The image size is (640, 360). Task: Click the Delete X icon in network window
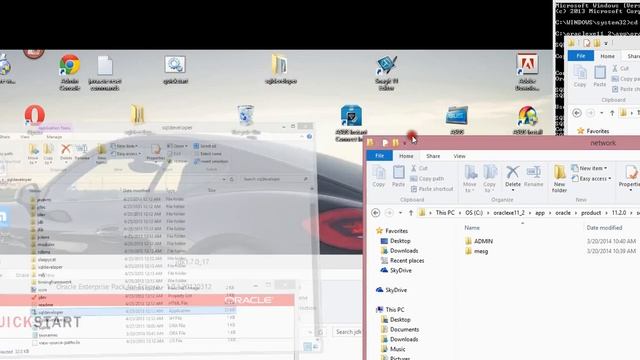pos(512,172)
